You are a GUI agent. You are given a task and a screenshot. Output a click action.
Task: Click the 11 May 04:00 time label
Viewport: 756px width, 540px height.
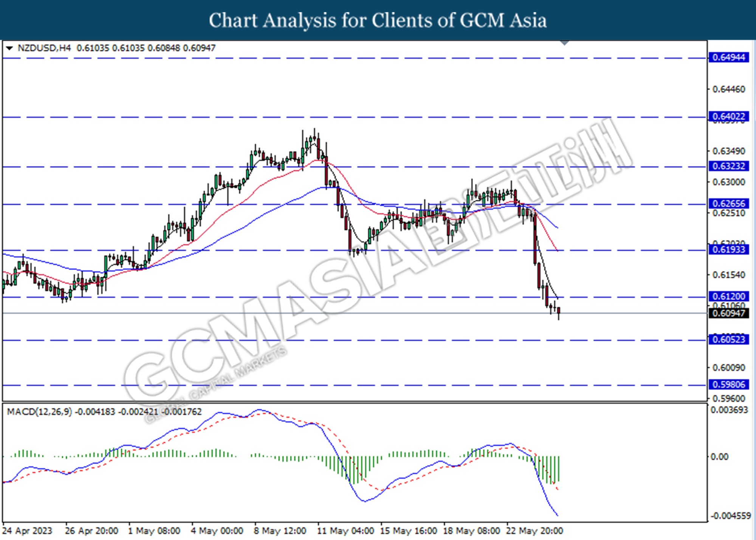(345, 531)
